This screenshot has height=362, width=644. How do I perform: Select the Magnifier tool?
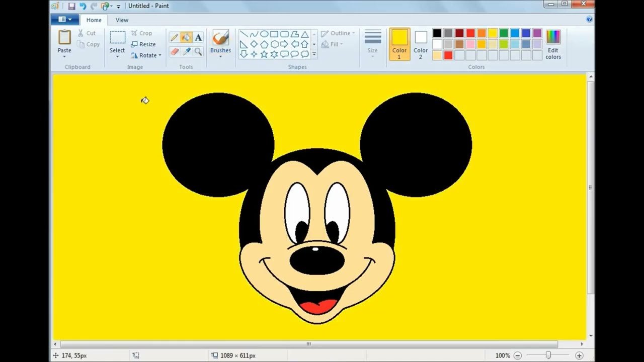pyautogui.click(x=198, y=51)
